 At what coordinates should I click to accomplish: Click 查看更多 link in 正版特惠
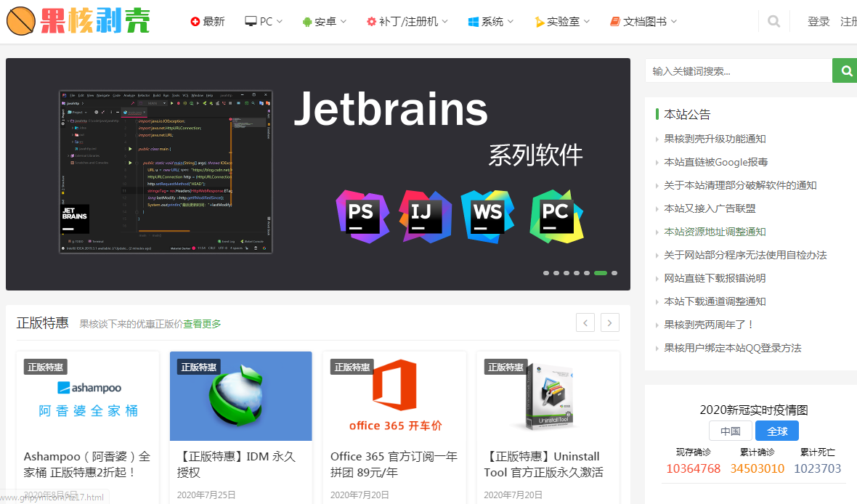(x=202, y=324)
